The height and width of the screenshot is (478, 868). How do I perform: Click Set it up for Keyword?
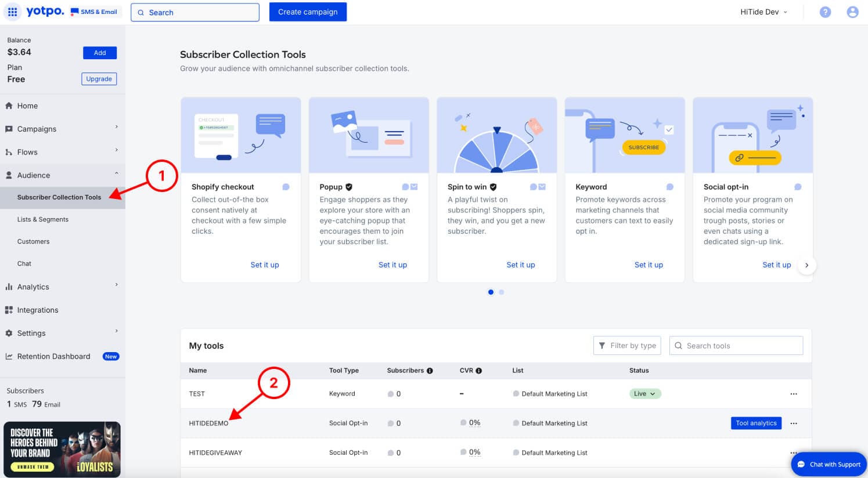pos(649,265)
